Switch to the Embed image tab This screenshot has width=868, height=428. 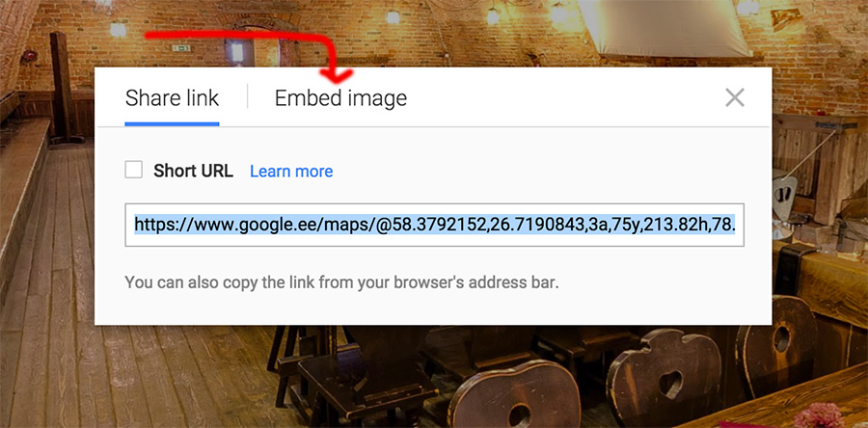pos(340,98)
